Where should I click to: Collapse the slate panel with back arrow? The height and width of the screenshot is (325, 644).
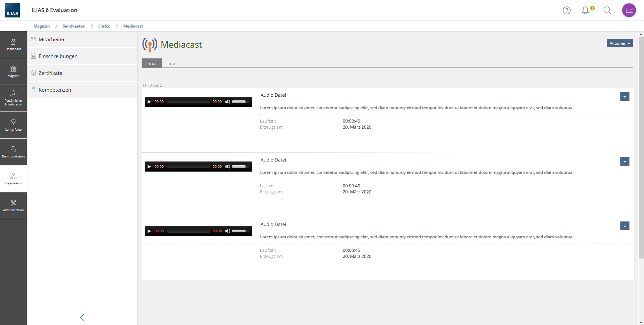82,318
